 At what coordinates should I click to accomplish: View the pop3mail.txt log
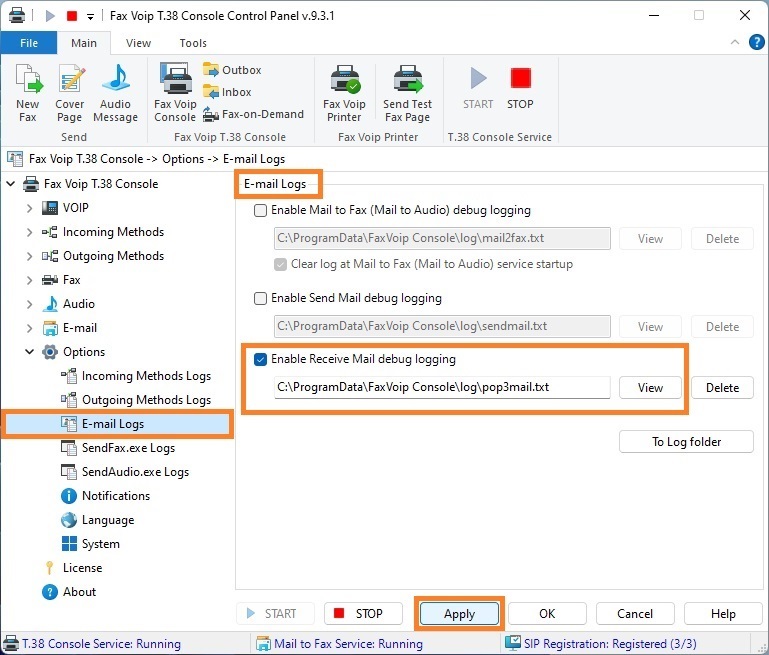(x=650, y=388)
